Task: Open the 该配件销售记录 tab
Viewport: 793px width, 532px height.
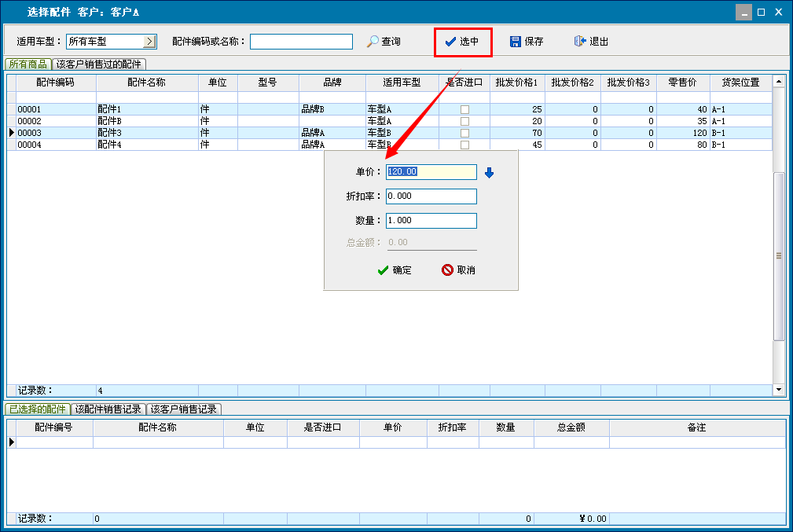Action: point(108,409)
